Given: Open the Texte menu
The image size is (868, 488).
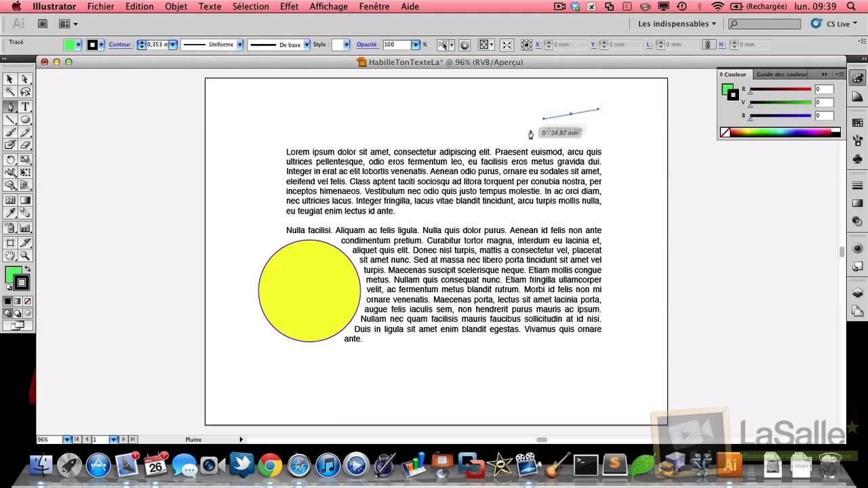Looking at the screenshot, I should pos(210,6).
